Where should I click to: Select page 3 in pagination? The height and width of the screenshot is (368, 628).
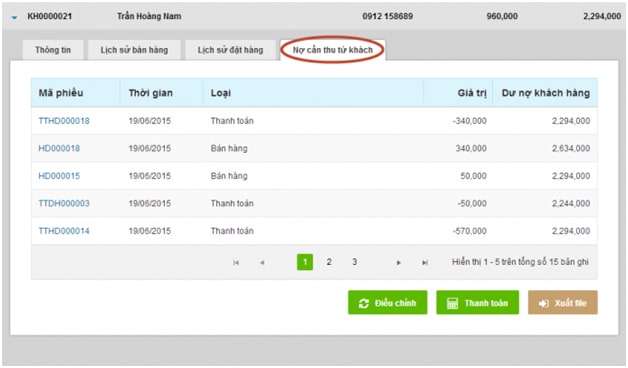click(x=354, y=262)
